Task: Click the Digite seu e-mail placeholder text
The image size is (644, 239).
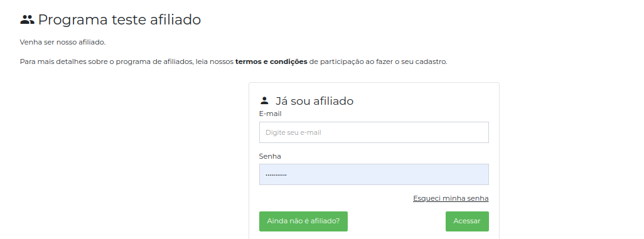Action: point(293,132)
